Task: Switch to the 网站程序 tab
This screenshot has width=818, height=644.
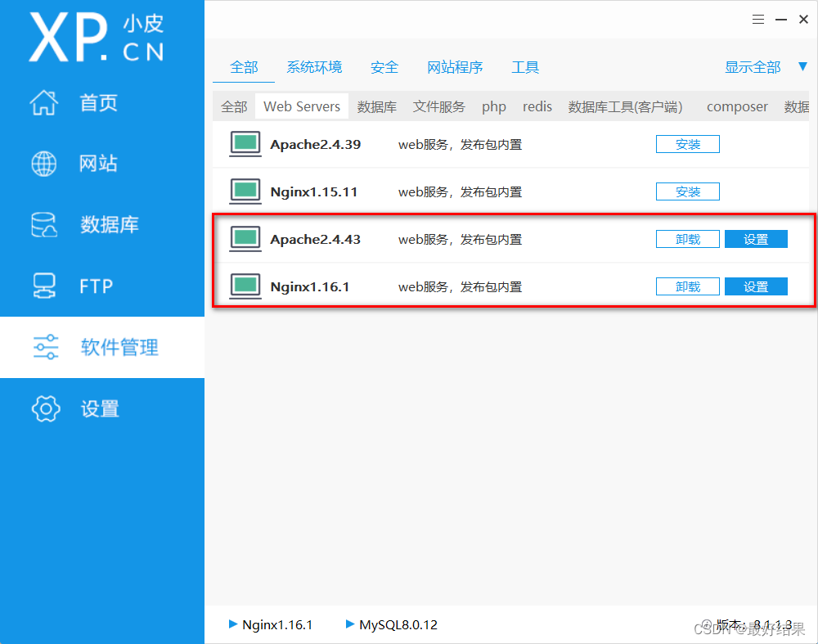Action: point(455,67)
